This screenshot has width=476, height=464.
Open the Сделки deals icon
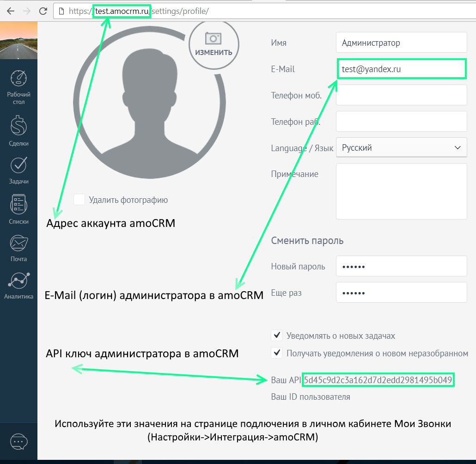[x=18, y=126]
